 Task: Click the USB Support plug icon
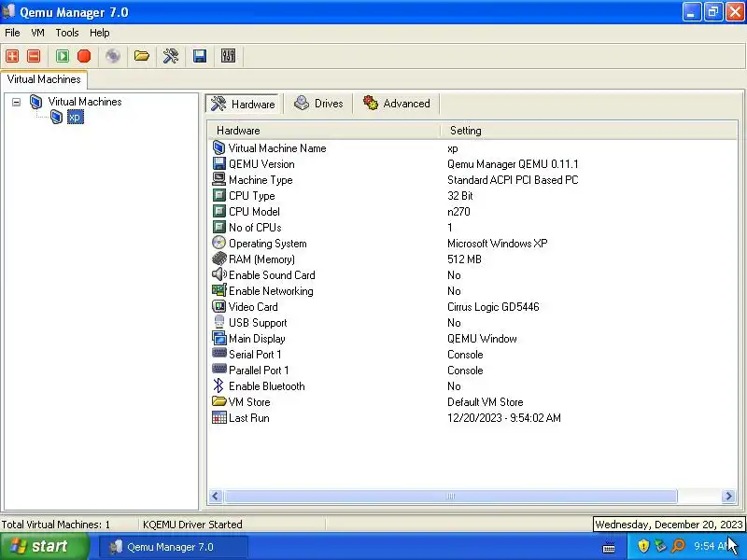[219, 322]
